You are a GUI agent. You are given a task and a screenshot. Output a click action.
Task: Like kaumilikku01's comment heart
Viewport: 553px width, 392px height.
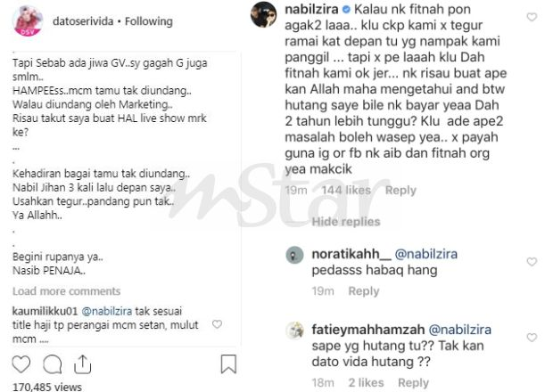(217, 324)
